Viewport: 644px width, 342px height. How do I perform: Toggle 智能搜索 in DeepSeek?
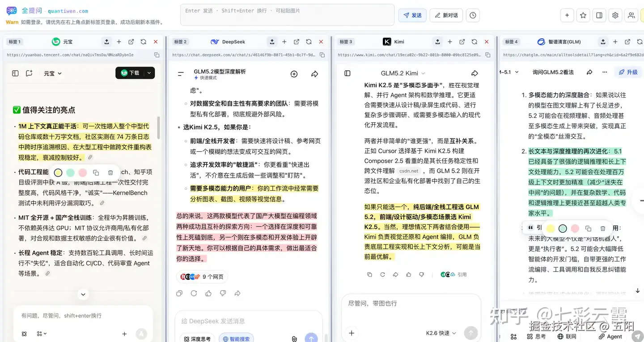[236, 339]
